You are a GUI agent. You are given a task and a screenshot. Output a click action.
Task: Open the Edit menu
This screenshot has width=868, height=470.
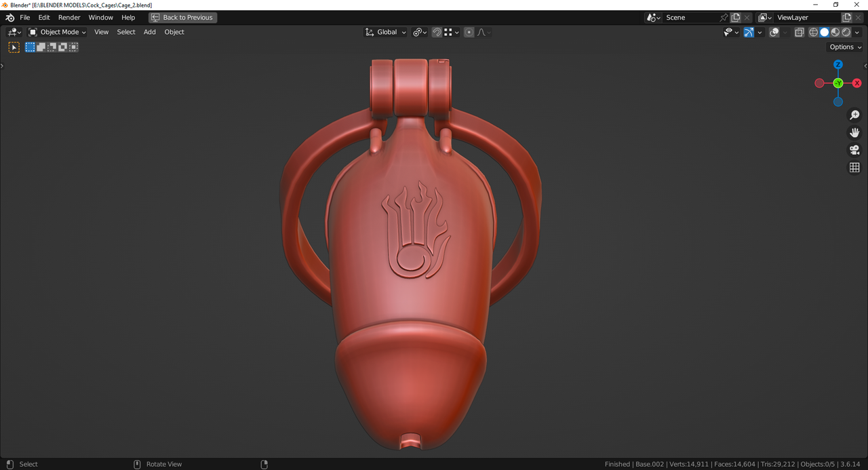[44, 18]
